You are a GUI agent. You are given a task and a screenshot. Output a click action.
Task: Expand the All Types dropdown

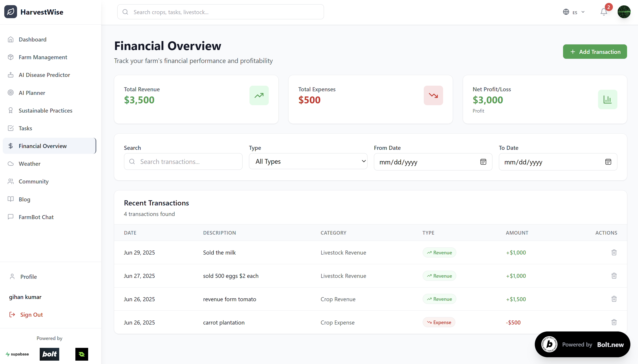point(308,161)
